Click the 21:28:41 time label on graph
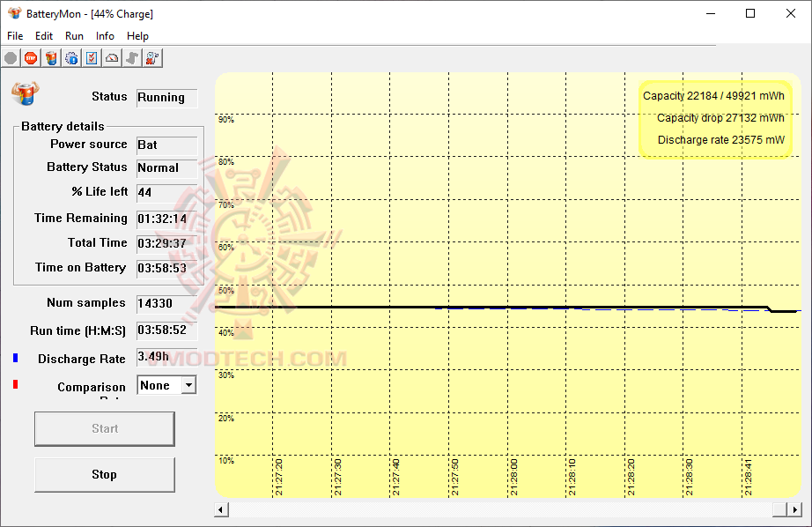 coord(749,477)
